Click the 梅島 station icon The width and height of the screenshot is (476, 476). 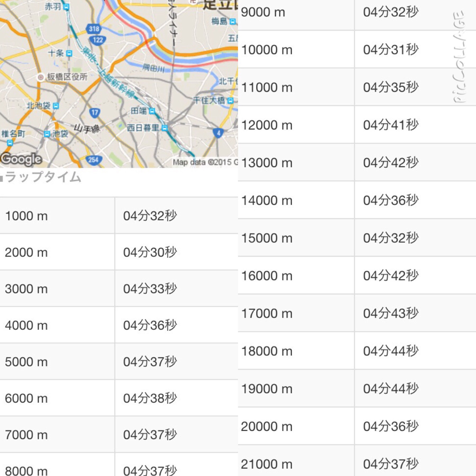pos(232,21)
